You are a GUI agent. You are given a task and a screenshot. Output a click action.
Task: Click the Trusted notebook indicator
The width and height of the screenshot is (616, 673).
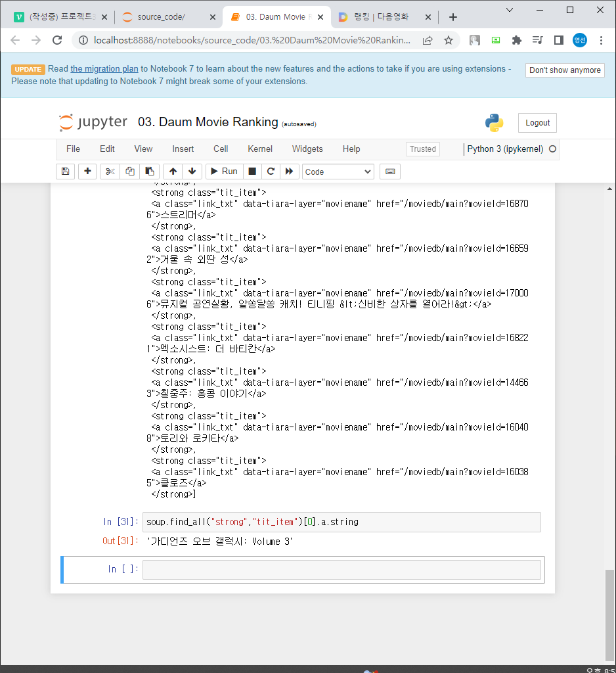coord(422,149)
